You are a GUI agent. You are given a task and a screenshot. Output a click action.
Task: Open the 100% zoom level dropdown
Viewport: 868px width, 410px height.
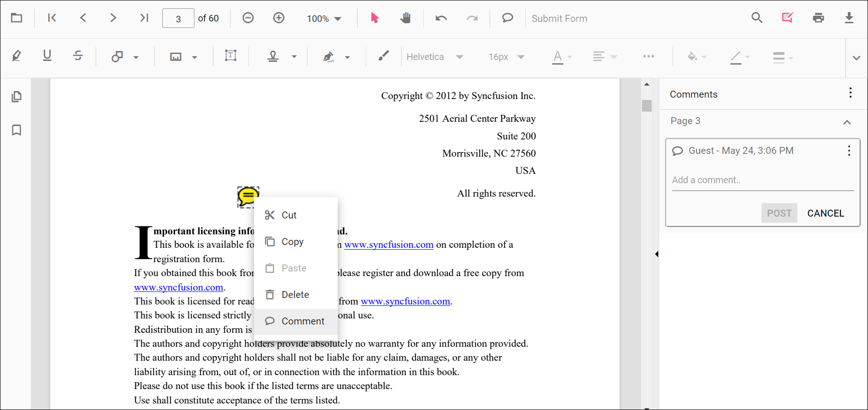(x=324, y=19)
